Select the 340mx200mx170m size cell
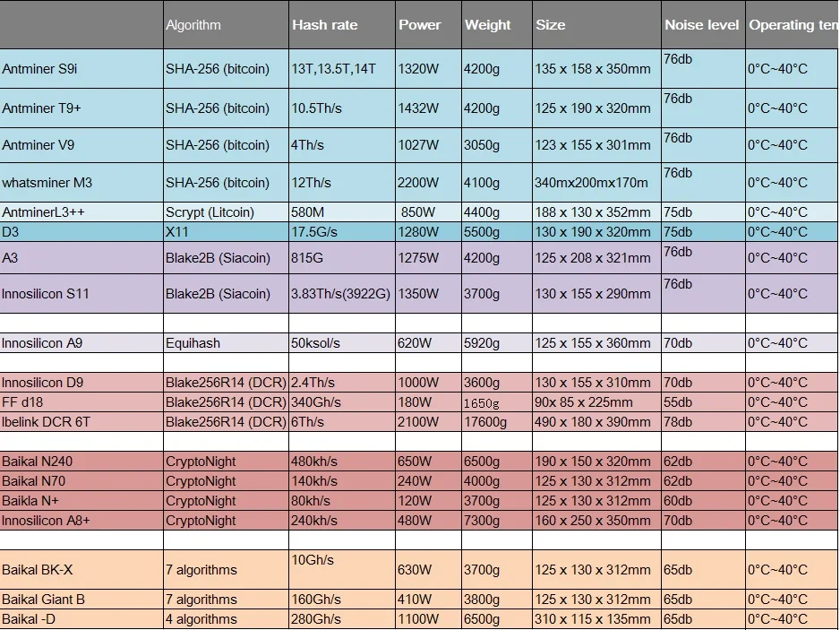The height and width of the screenshot is (630, 840). 596,182
